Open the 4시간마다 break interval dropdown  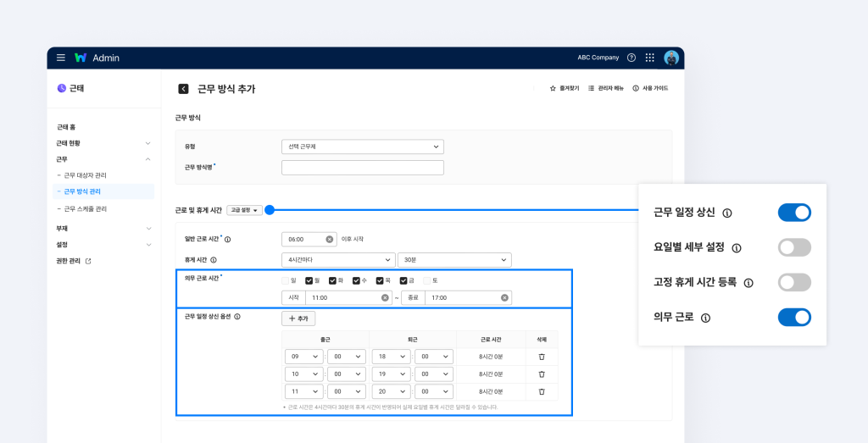click(339, 260)
